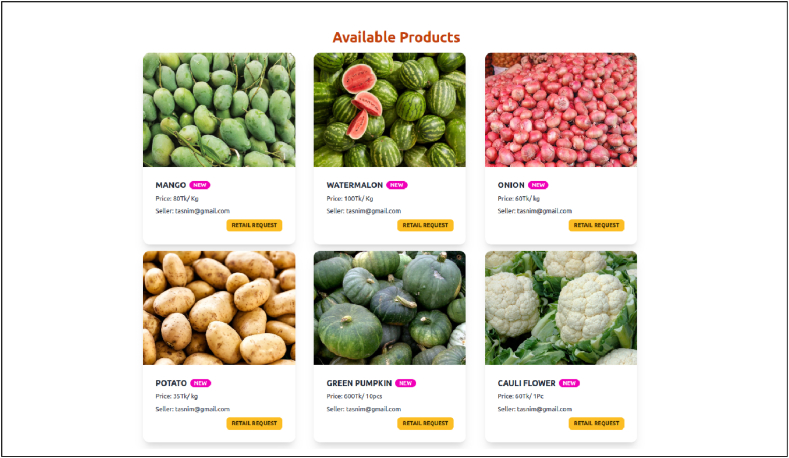Open the mango product image
The height and width of the screenshot is (458, 789).
[219, 110]
